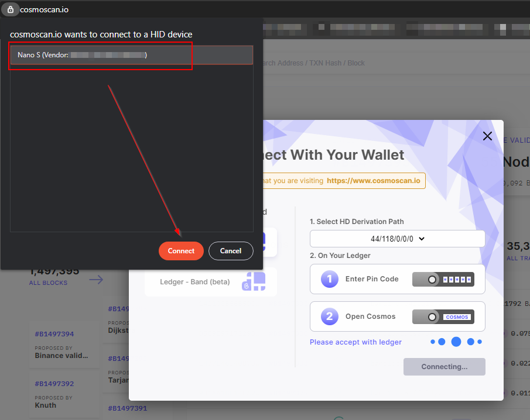Click the cosmoscan.io address bar text
This screenshot has height=420, width=530.
45,9
